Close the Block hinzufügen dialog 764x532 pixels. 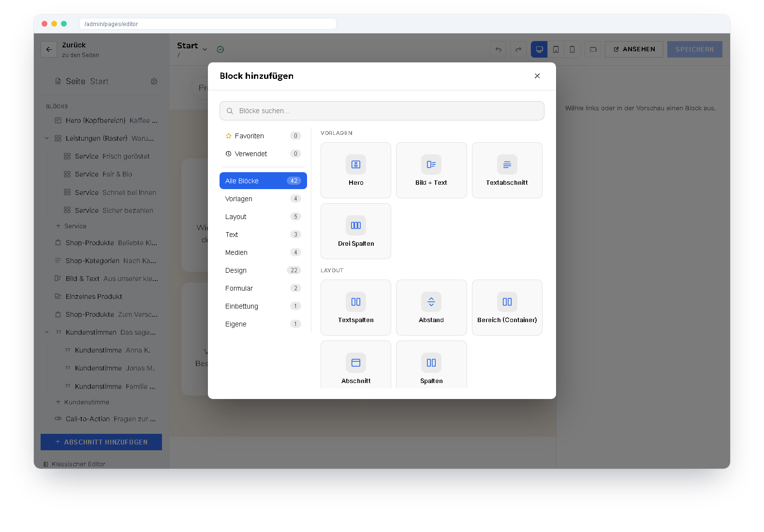pyautogui.click(x=537, y=76)
